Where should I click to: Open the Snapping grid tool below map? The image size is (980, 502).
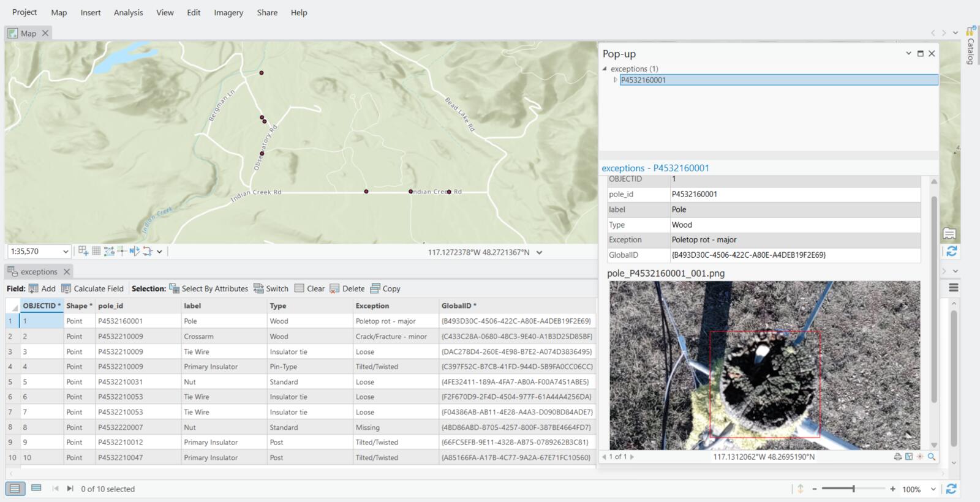pos(83,251)
